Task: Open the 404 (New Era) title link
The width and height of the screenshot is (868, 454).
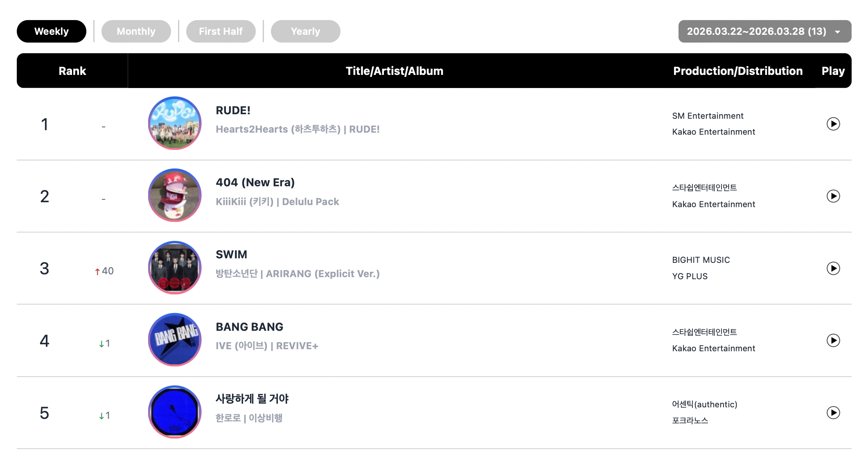Action: 255,183
